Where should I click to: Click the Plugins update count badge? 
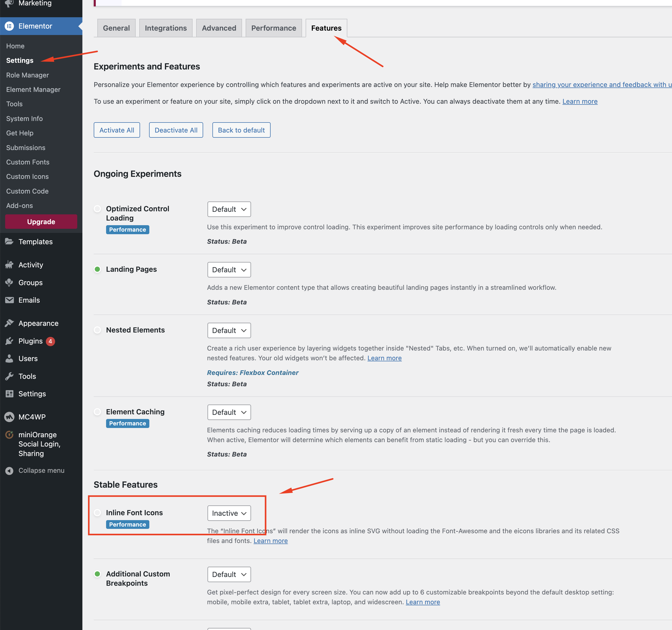[x=50, y=341]
